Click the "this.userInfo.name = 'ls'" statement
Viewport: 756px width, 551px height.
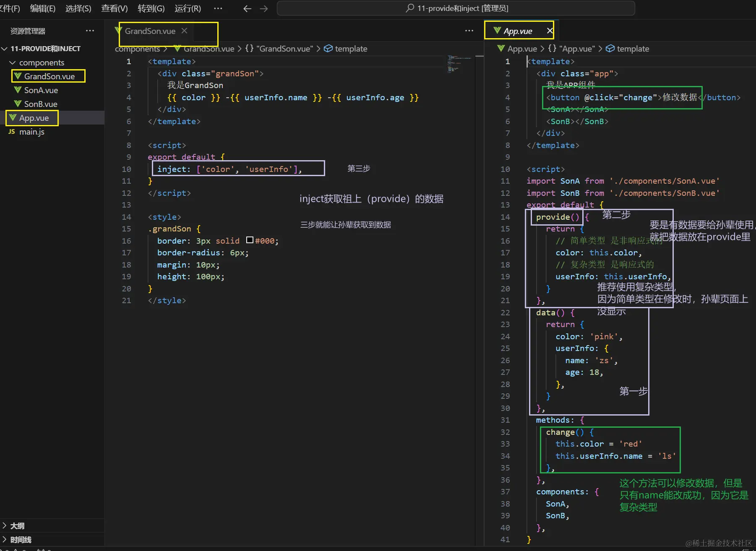[616, 456]
